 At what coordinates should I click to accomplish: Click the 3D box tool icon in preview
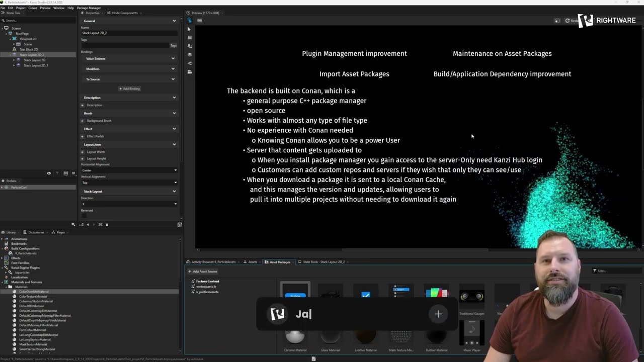189,55
